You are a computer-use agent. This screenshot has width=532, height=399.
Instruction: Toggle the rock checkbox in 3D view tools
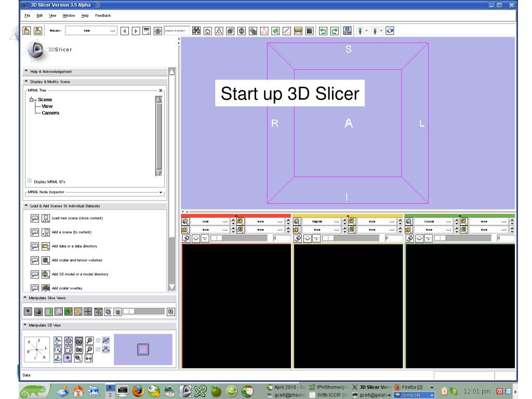coord(98,349)
